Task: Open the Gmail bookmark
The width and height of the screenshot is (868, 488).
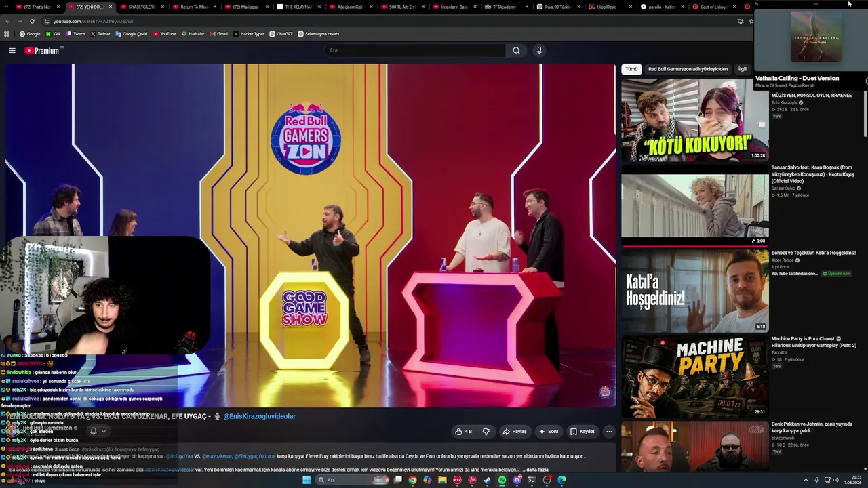Action: (219, 34)
